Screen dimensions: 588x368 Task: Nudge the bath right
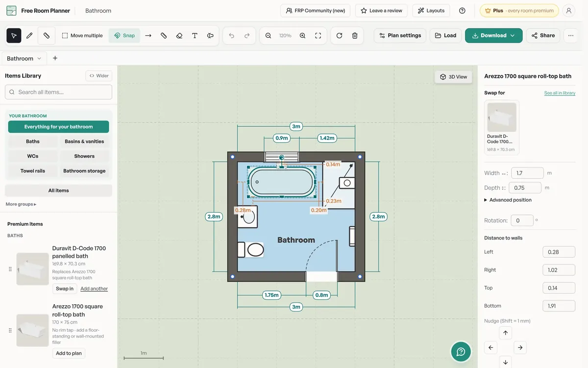click(x=520, y=347)
